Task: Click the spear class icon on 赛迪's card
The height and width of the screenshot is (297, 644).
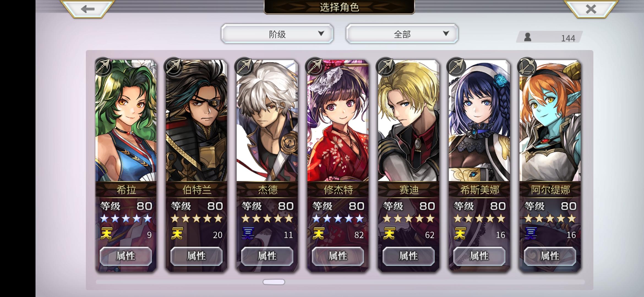Action: [386, 67]
